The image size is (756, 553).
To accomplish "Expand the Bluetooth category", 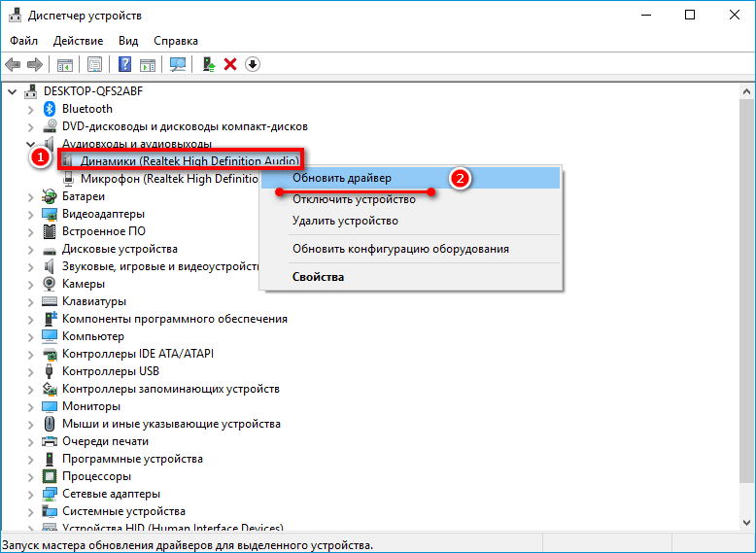I will pyautogui.click(x=29, y=109).
